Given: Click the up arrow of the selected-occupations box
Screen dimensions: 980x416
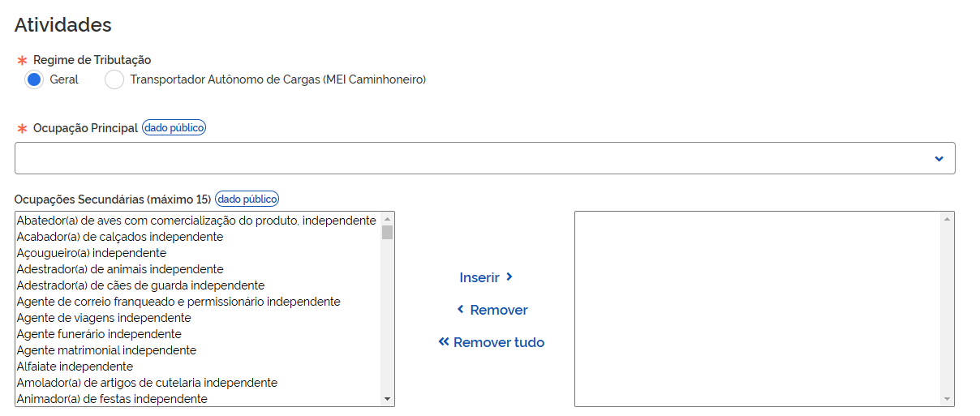Looking at the screenshot, I should [948, 219].
